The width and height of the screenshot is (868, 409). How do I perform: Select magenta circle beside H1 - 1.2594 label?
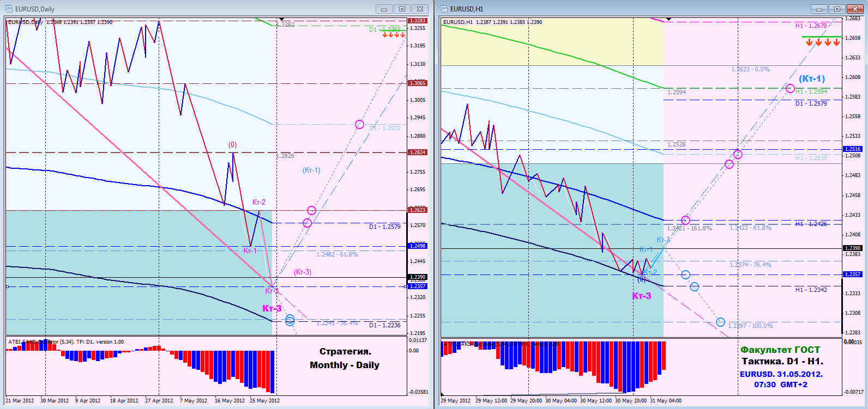(x=790, y=88)
